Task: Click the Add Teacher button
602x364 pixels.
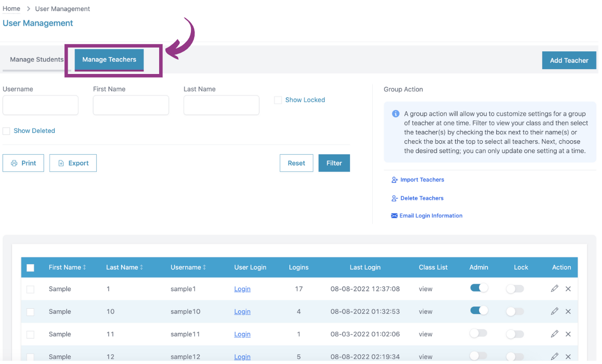Action: [x=569, y=61]
